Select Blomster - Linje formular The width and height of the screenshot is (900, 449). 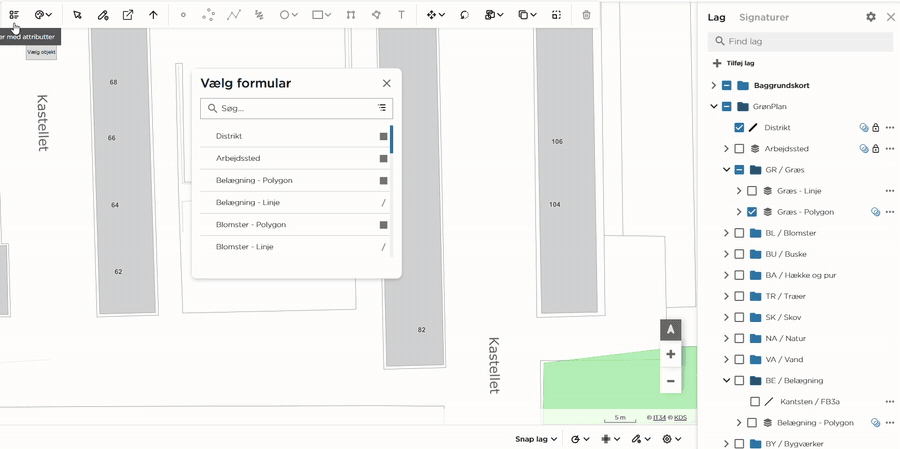pyautogui.click(x=295, y=247)
